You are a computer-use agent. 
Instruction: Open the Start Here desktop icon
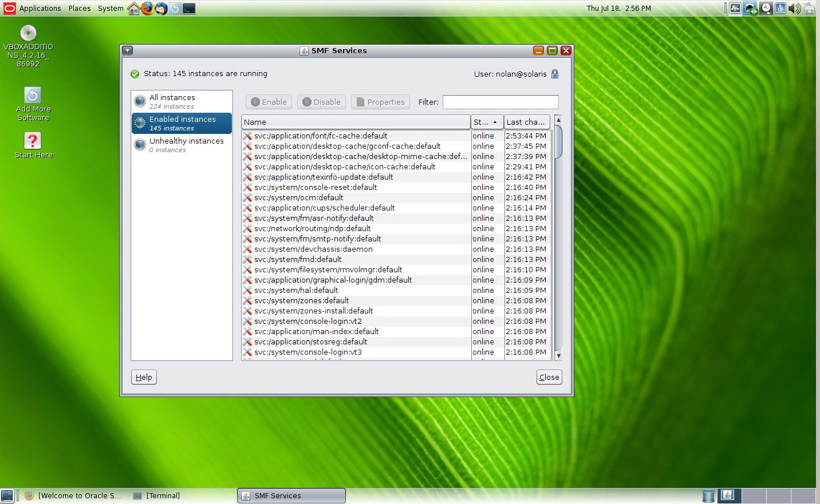pyautogui.click(x=33, y=145)
